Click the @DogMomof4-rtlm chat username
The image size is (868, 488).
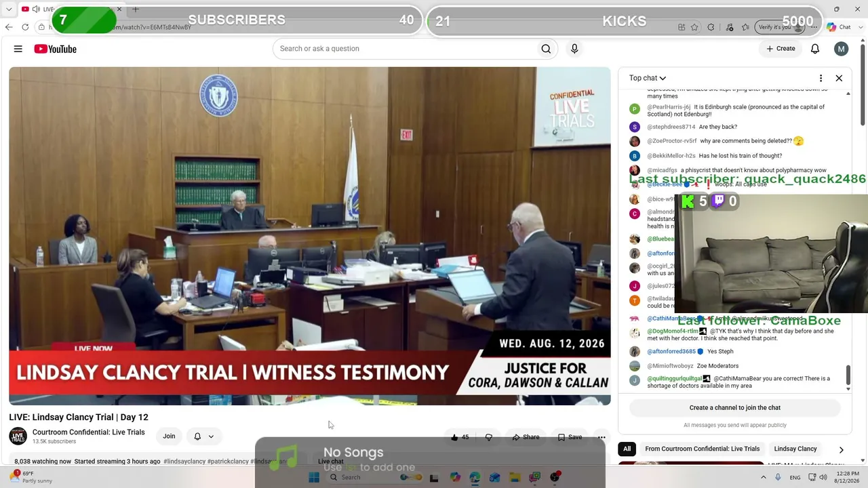[x=673, y=331]
